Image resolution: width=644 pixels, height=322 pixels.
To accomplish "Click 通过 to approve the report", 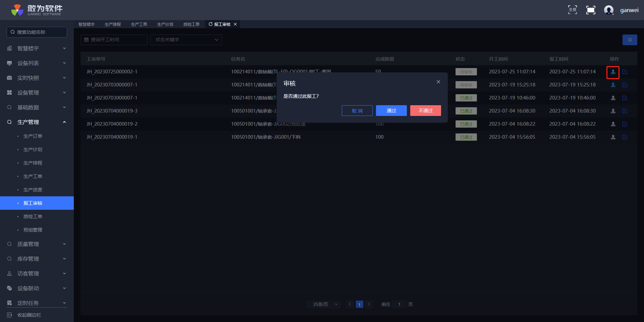I will click(x=391, y=111).
